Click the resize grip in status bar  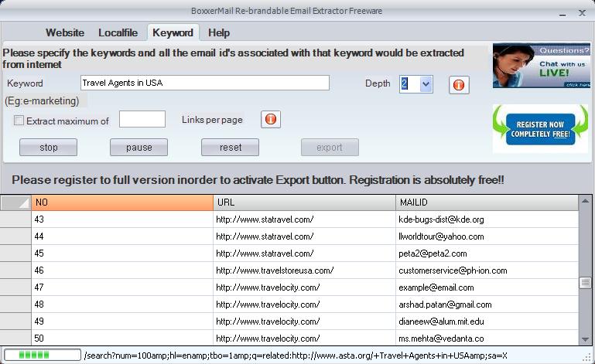click(x=588, y=357)
